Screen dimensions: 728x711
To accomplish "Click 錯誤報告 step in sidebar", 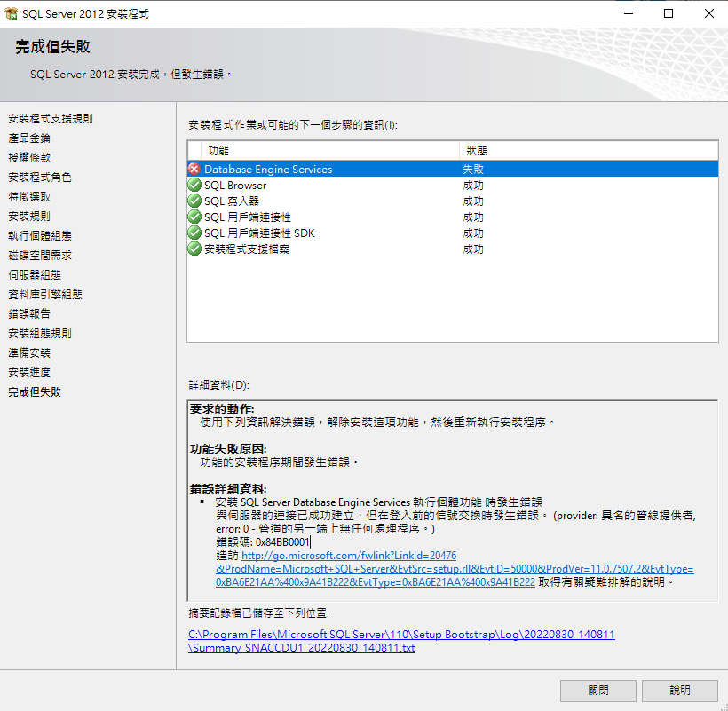I will (x=29, y=313).
